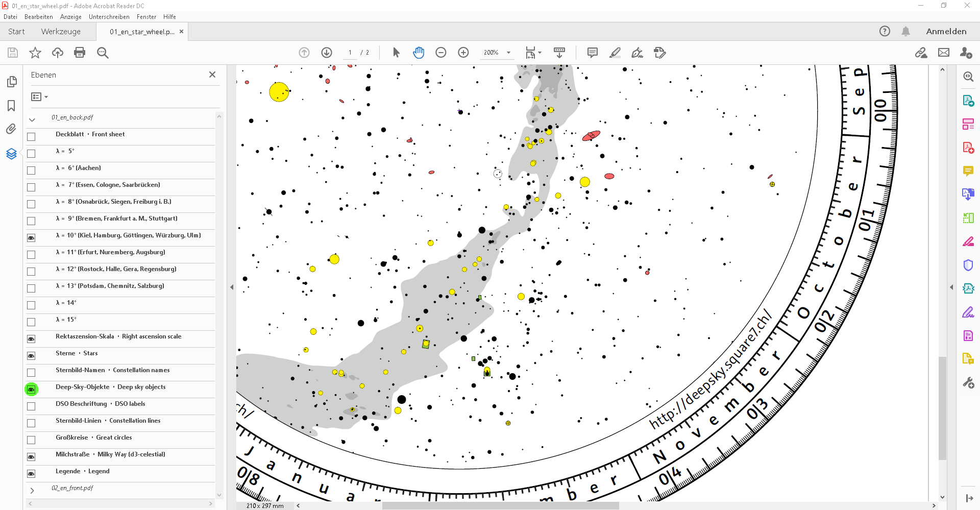Click the find text magnifier icon
980x510 pixels.
point(103,53)
